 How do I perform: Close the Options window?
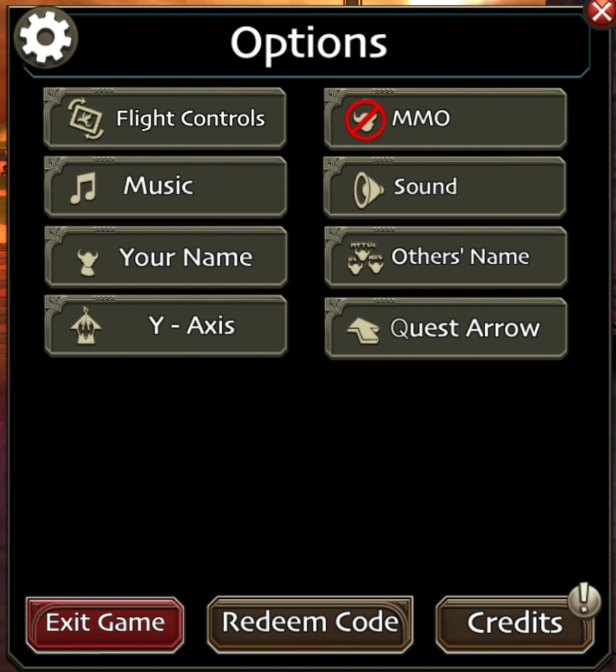[600, 12]
